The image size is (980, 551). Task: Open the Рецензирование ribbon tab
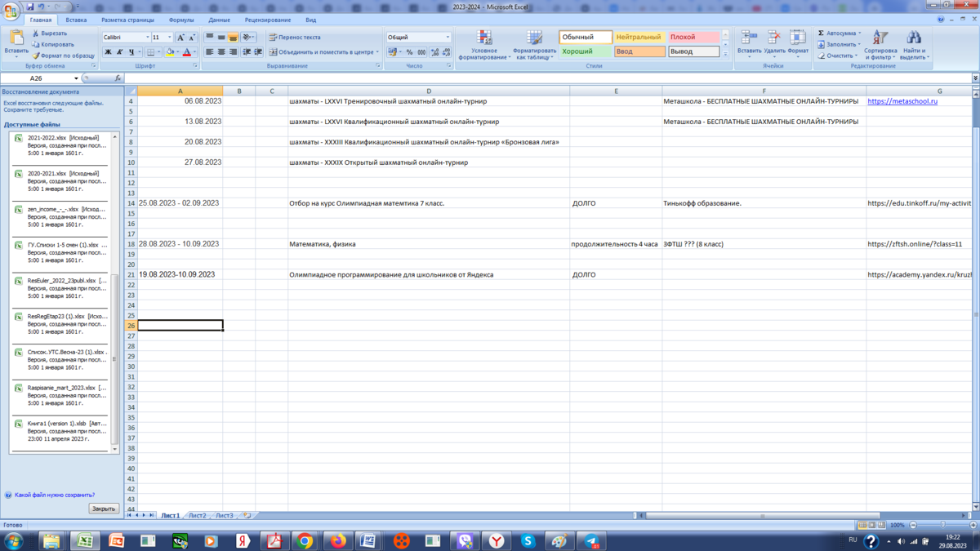point(267,20)
